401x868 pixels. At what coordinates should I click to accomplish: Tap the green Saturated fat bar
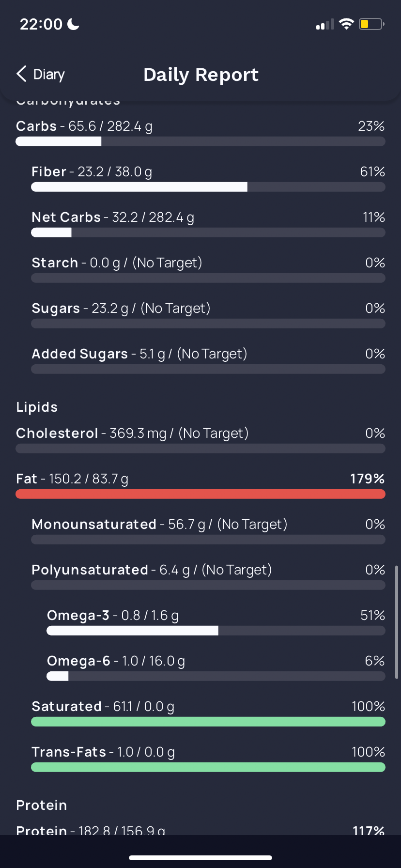tap(208, 722)
